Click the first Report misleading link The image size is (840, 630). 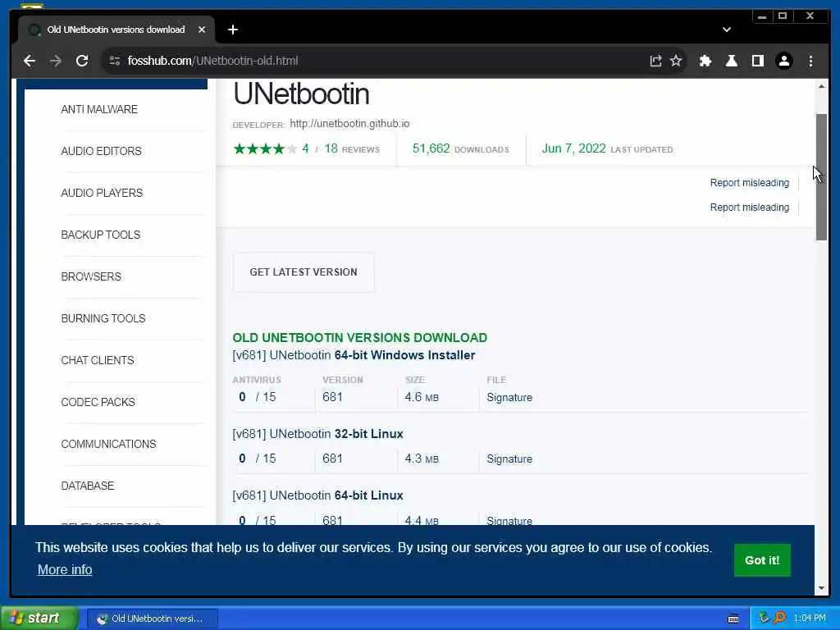click(x=750, y=183)
